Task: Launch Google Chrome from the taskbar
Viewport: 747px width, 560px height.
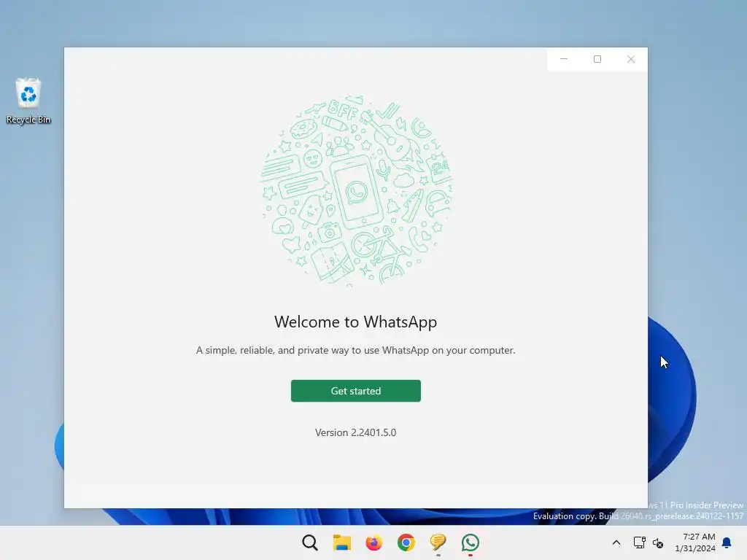Action: (406, 542)
